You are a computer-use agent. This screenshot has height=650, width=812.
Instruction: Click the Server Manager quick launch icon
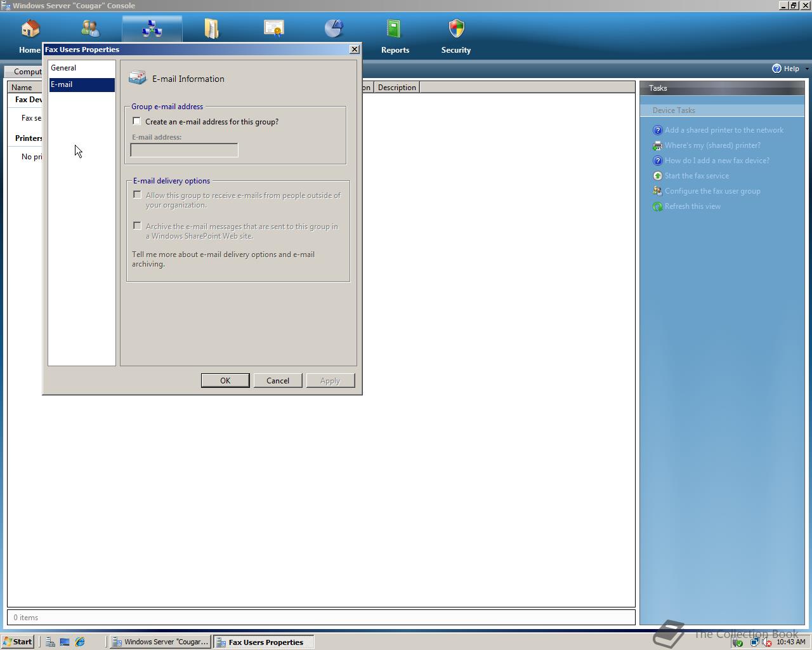[50, 642]
